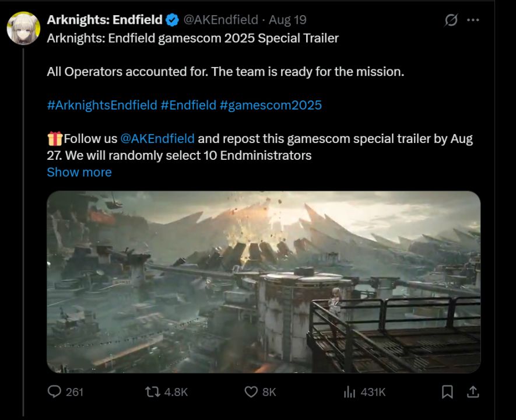Open the Arknights: Endfield display name link
The image size is (516, 420).
pos(104,20)
